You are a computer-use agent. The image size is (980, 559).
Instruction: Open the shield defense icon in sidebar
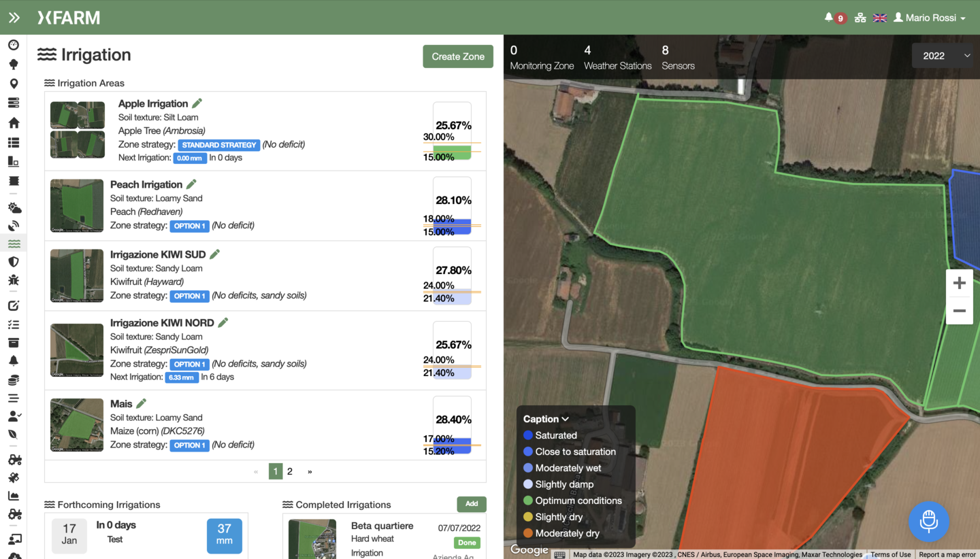pyautogui.click(x=14, y=262)
